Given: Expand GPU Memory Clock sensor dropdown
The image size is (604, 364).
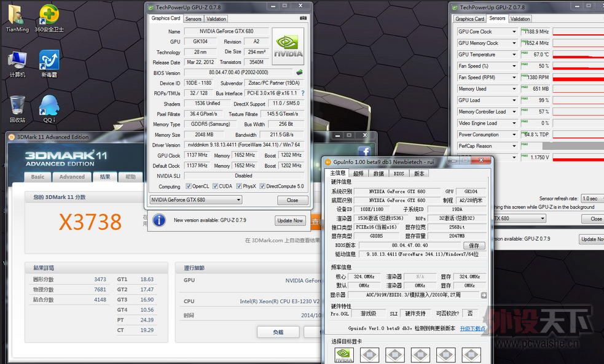Looking at the screenshot, I should coord(514,43).
